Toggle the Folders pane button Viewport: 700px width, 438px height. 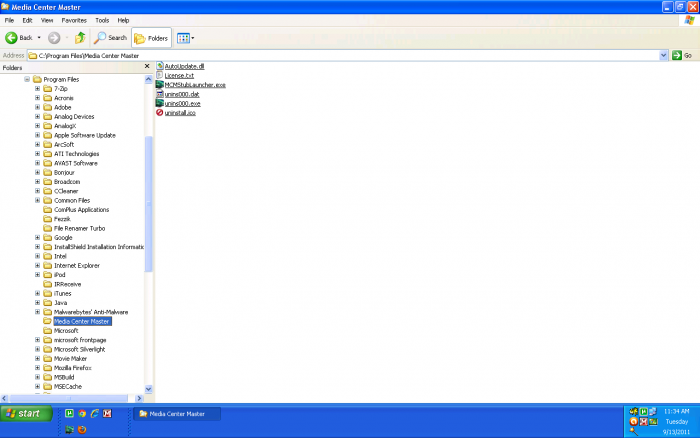[152, 38]
